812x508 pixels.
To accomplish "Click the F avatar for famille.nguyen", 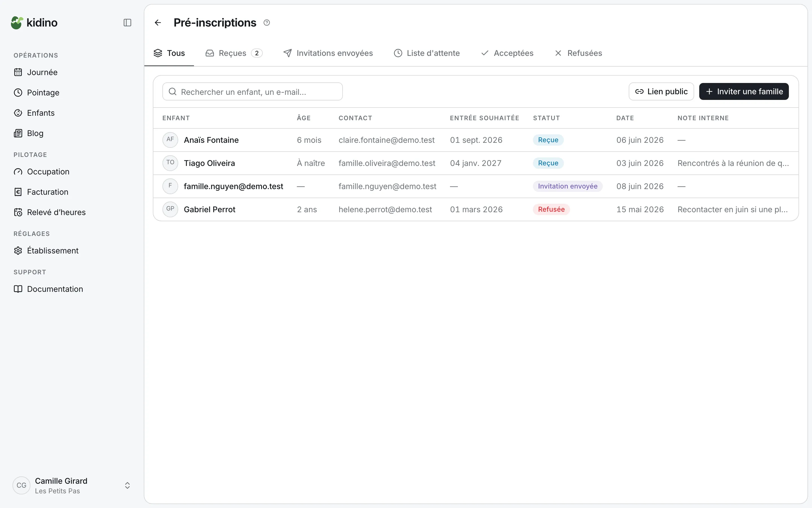I will [x=170, y=186].
